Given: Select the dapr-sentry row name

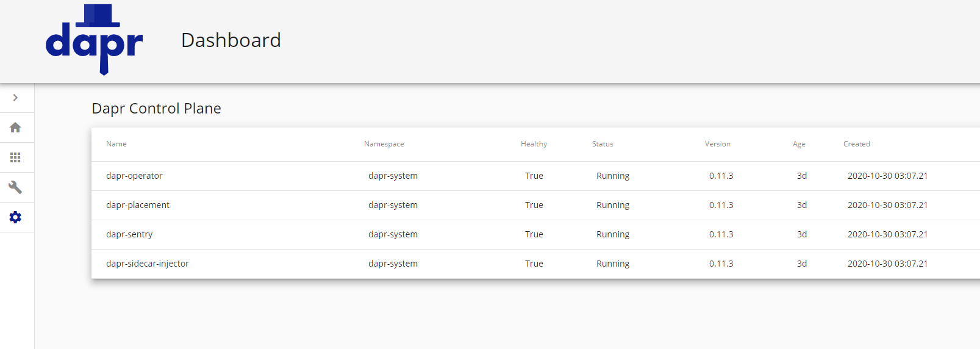Looking at the screenshot, I should point(129,234).
